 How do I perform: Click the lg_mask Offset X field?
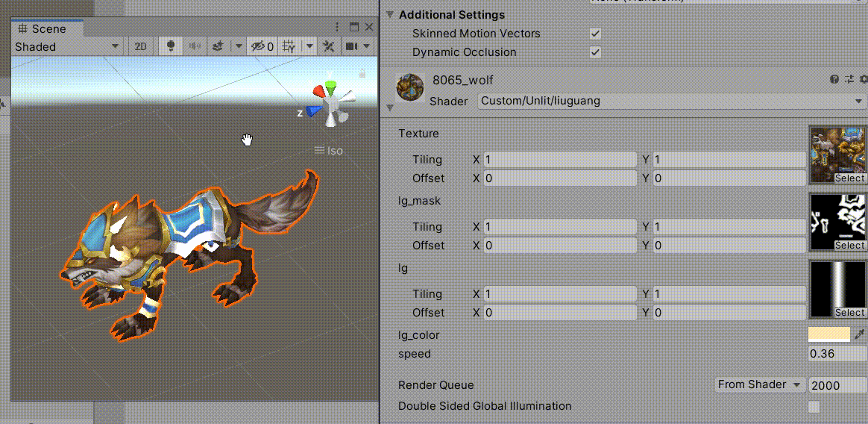pos(560,246)
